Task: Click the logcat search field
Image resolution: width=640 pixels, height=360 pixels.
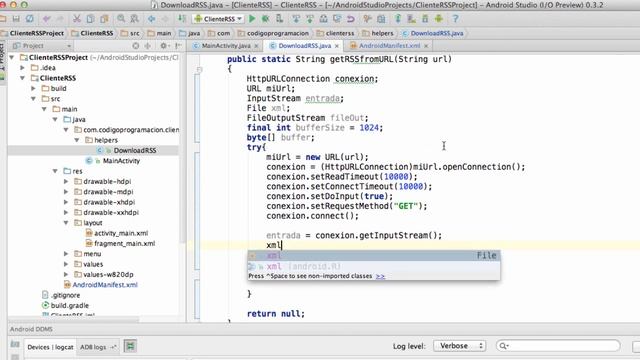Action: 558,346
